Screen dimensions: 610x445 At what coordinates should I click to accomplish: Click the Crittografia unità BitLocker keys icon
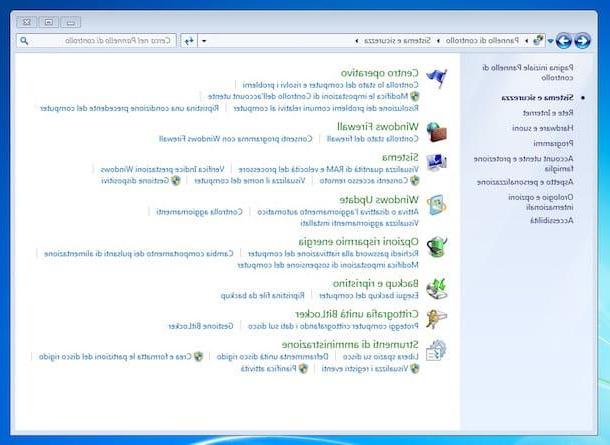[x=436, y=319]
